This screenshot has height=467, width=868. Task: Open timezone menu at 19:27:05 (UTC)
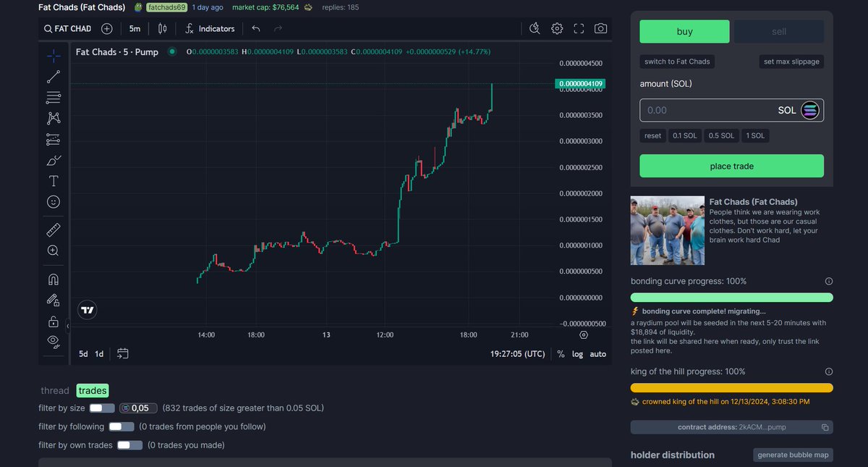tap(518, 354)
